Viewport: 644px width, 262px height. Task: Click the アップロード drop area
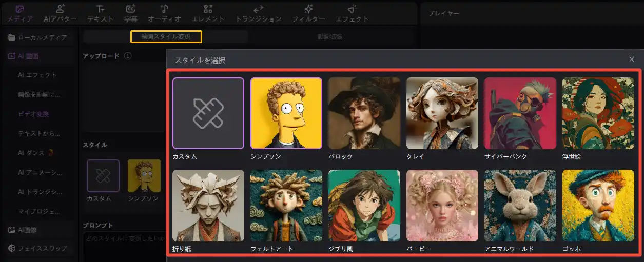click(x=124, y=97)
